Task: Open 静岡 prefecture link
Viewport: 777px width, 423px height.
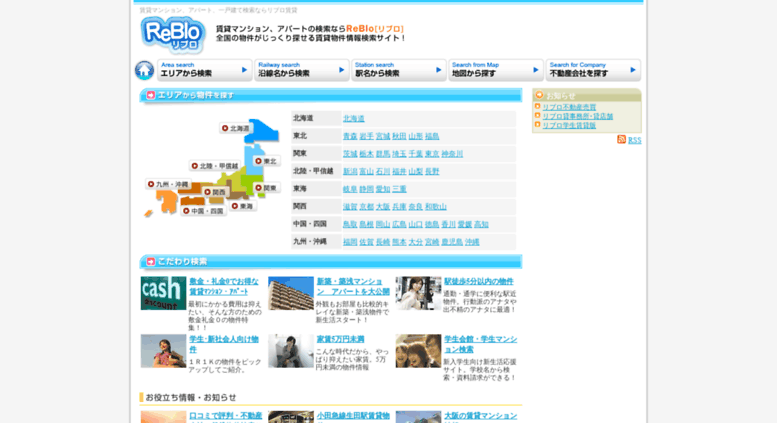Action: [366, 189]
